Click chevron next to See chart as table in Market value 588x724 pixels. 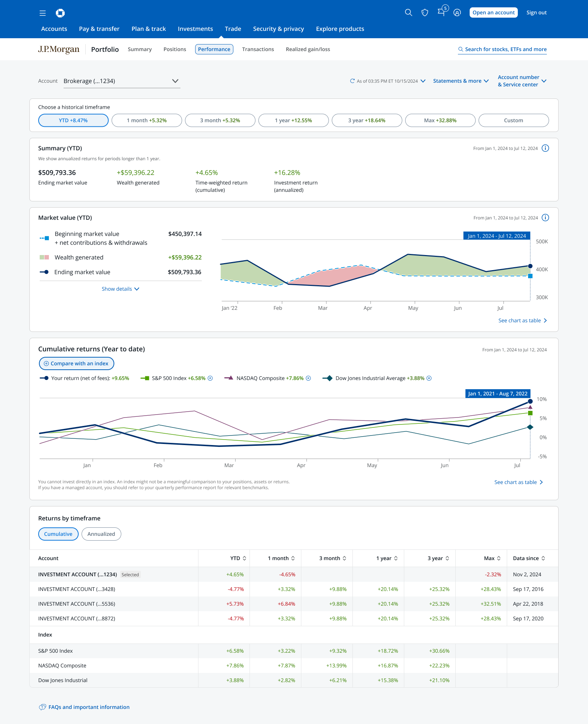pyautogui.click(x=545, y=320)
